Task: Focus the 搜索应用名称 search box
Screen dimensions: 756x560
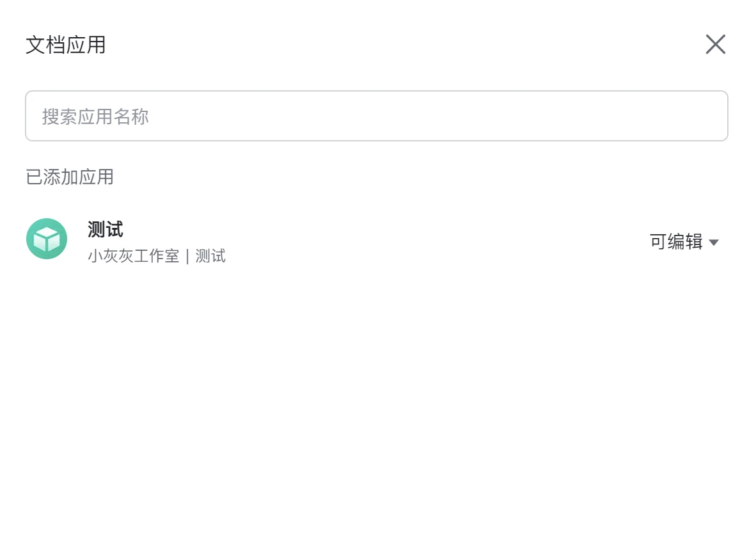Action: pyautogui.click(x=377, y=116)
